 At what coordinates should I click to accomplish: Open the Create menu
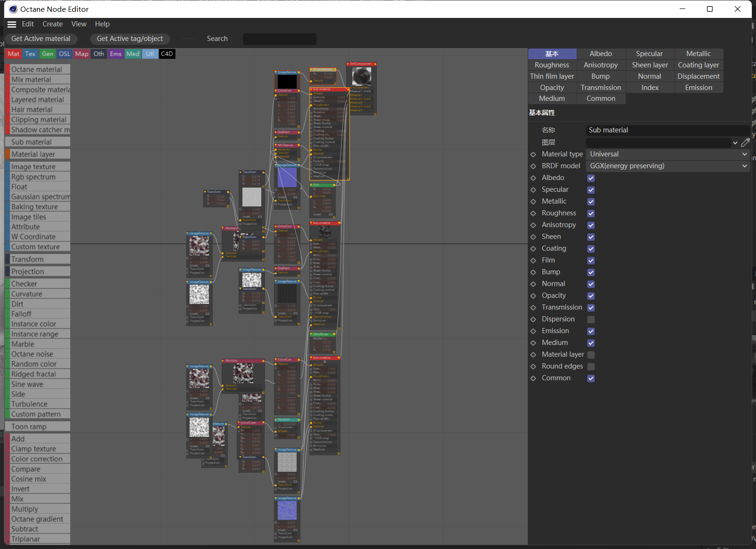click(52, 24)
